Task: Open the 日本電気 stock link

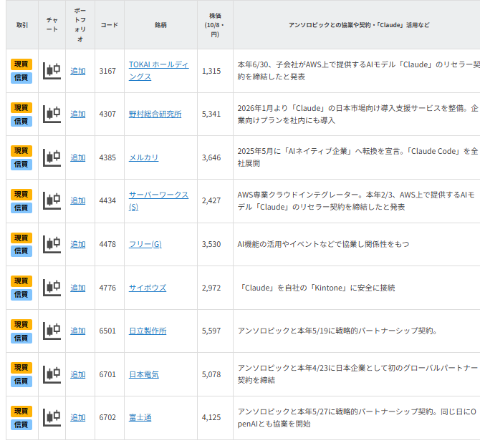Action: [144, 374]
